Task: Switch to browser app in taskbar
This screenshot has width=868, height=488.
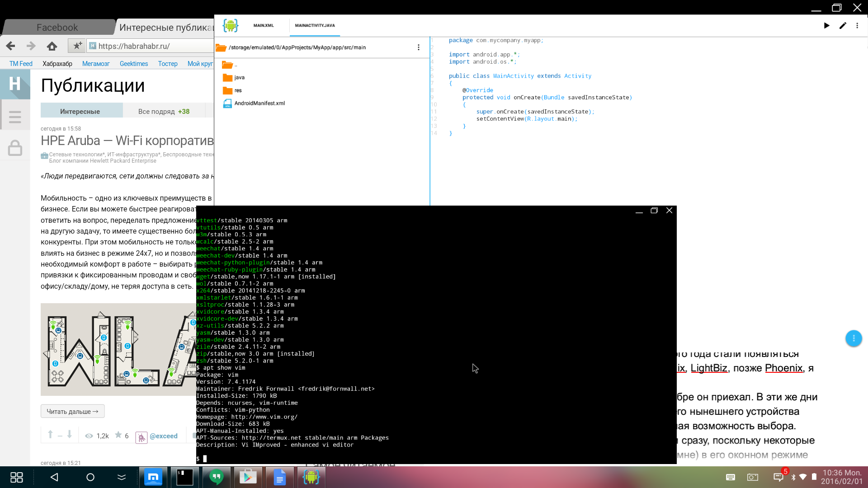Action: (153, 477)
